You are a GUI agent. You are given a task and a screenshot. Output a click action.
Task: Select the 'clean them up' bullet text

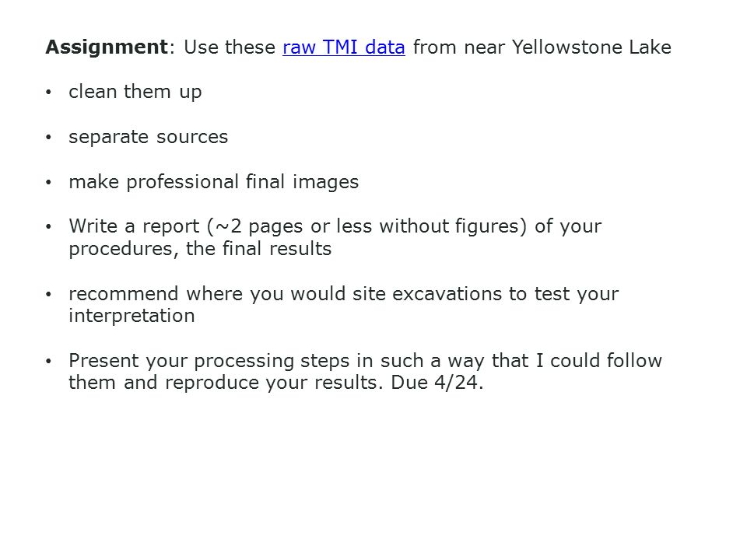tap(135, 92)
